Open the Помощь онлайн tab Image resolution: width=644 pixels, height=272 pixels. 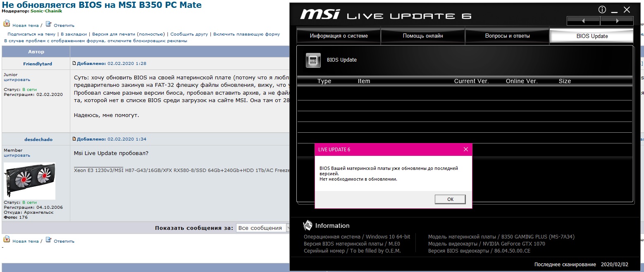point(423,36)
